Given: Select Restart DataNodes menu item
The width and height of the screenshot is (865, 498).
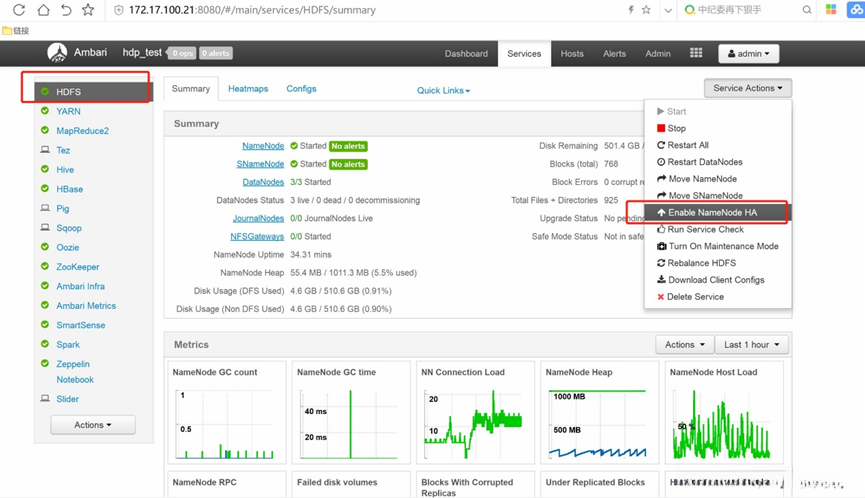Looking at the screenshot, I should tap(717, 162).
